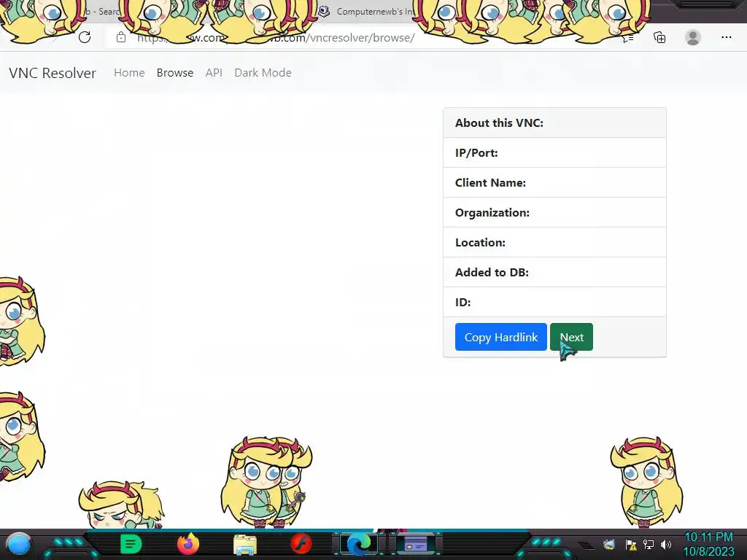
Task: Open File Explorer from the taskbar
Action: pos(245,545)
